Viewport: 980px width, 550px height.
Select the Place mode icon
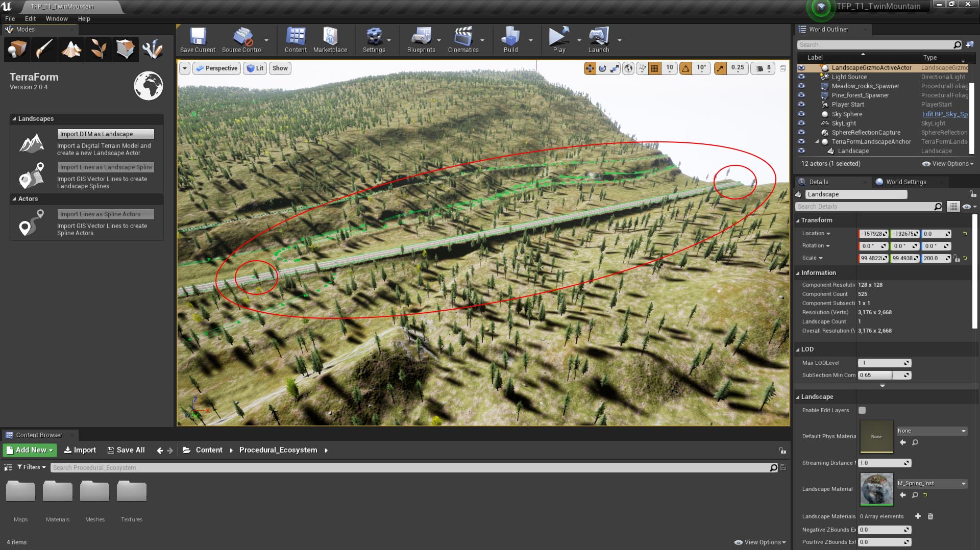(17, 49)
